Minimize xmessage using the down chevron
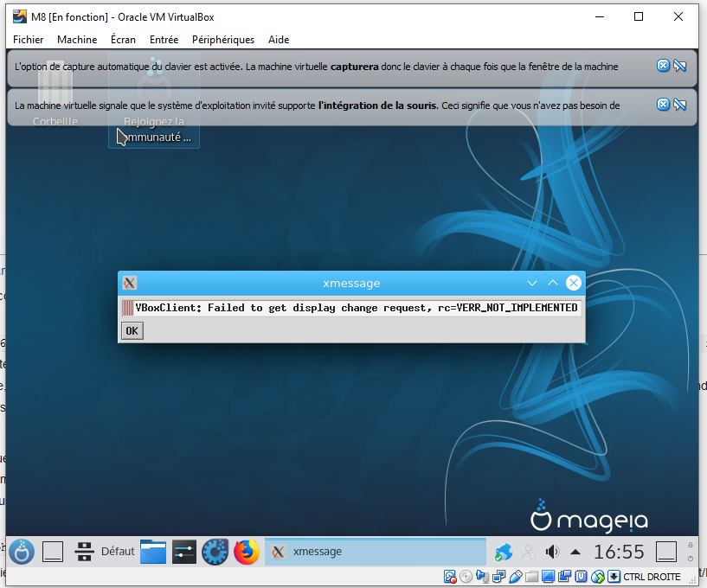This screenshot has height=588, width=707. pyautogui.click(x=532, y=283)
